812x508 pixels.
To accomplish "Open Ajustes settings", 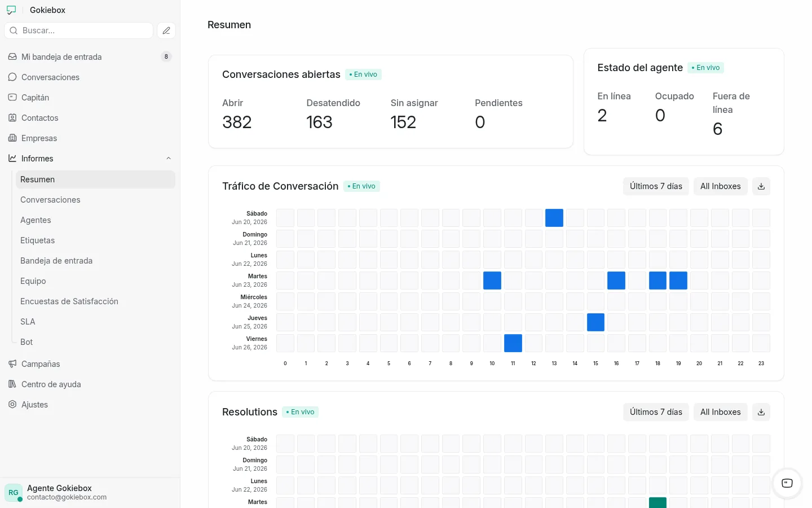I will point(90,405).
